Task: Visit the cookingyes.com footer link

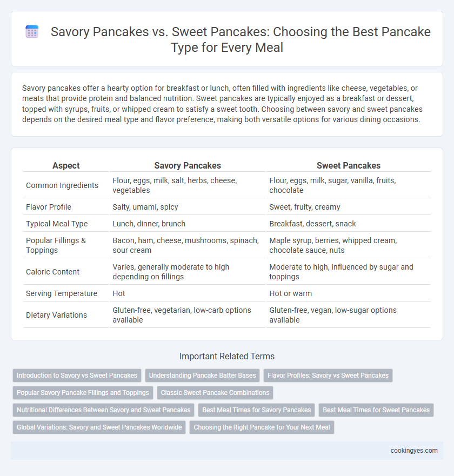Action: pos(414,451)
